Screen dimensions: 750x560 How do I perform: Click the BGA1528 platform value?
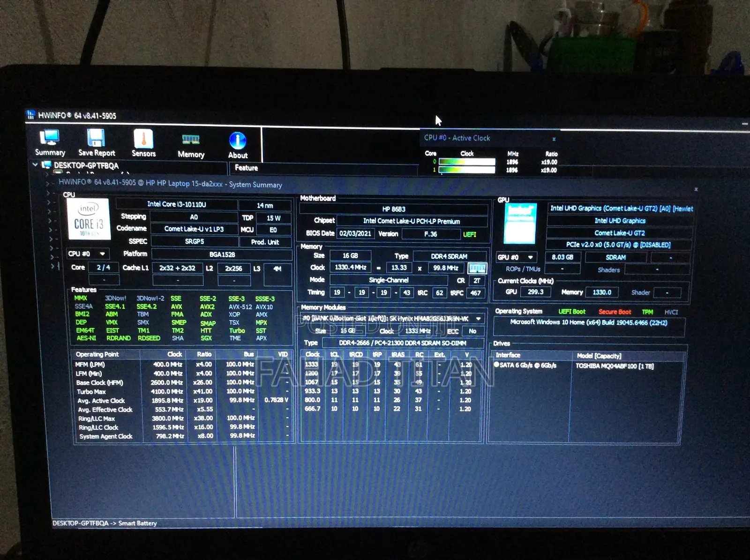point(222,254)
